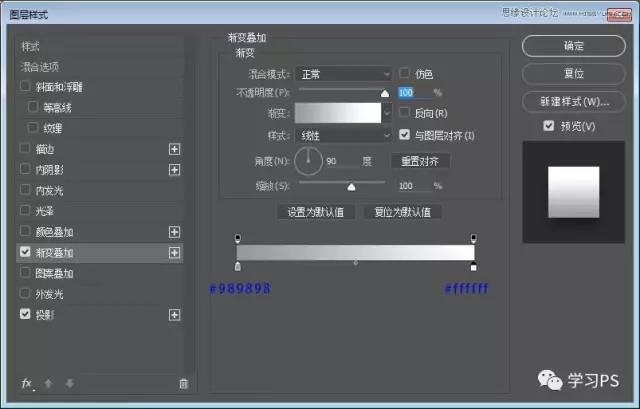Click the plus icon next to 描边 (Stroke)

(175, 149)
